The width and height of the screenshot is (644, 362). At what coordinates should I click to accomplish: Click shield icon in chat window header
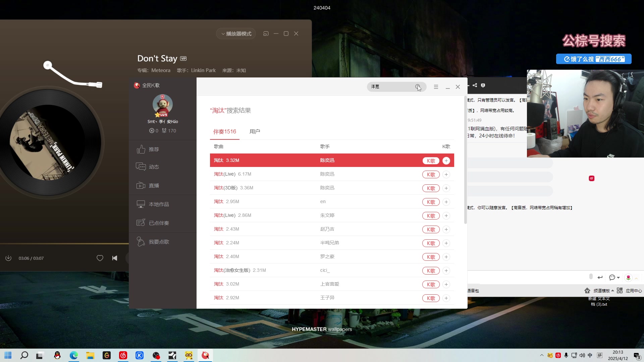point(483,85)
